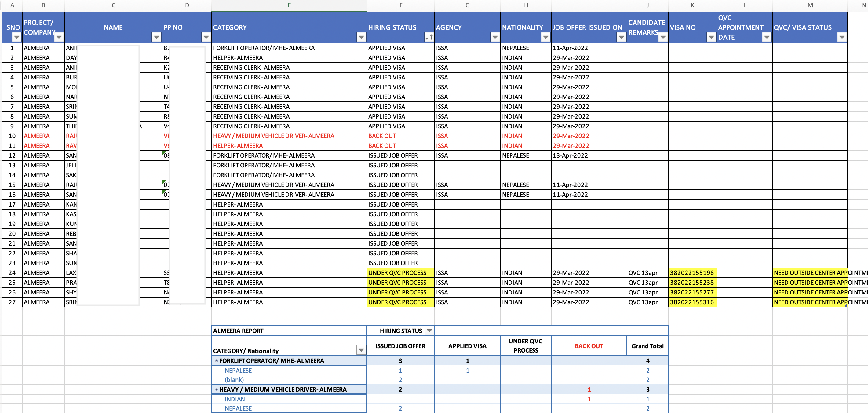The width and height of the screenshot is (868, 413).
Task: Click the VISA NO filter arrow
Action: click(711, 37)
